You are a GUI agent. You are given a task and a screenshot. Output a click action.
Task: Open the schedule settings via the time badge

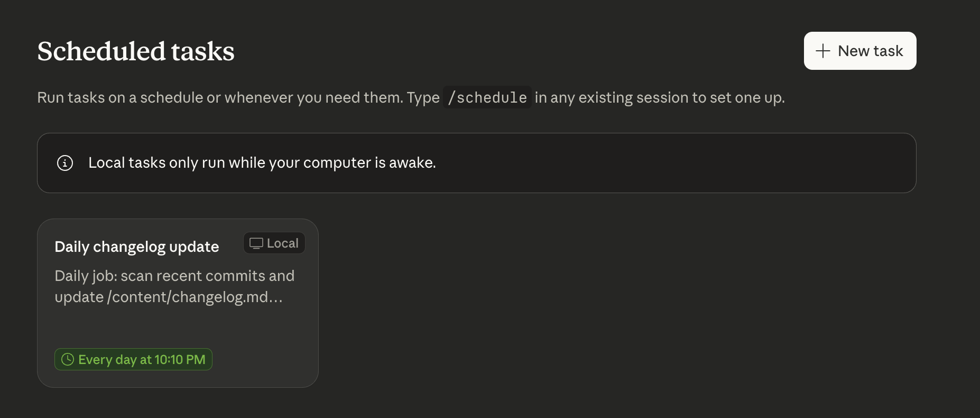point(133,359)
